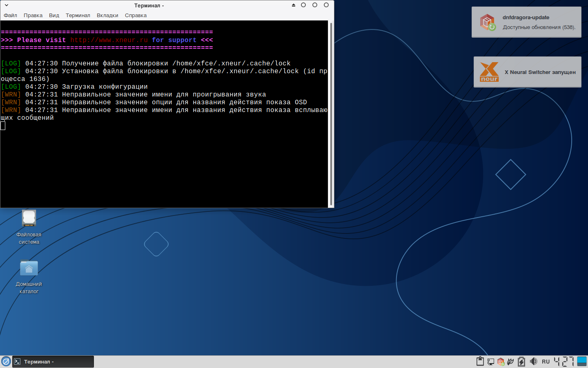Open the Вкладки menu
Image resolution: width=588 pixels, height=368 pixels.
[107, 16]
